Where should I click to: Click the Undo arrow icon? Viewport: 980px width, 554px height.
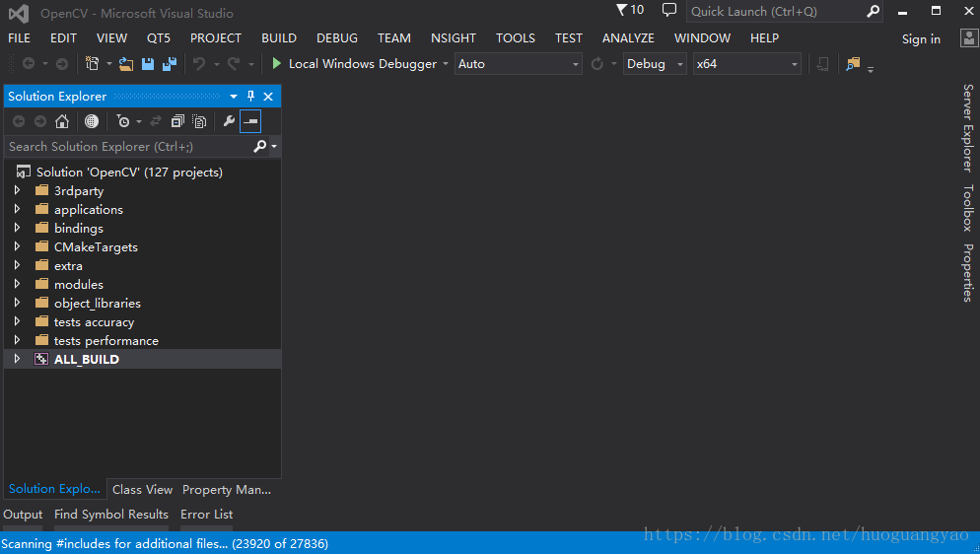tap(199, 64)
